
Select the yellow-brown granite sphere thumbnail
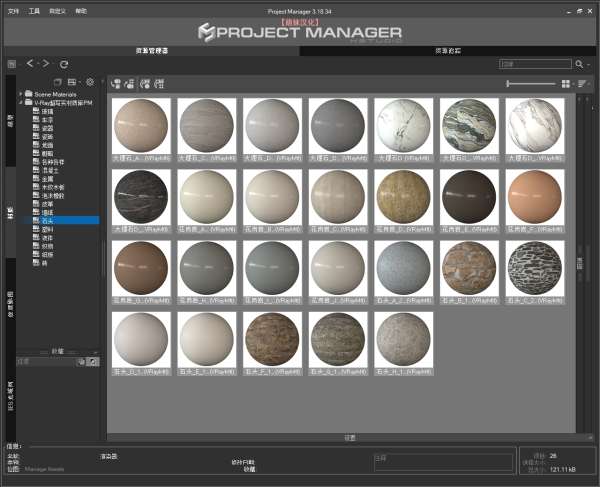404,201
